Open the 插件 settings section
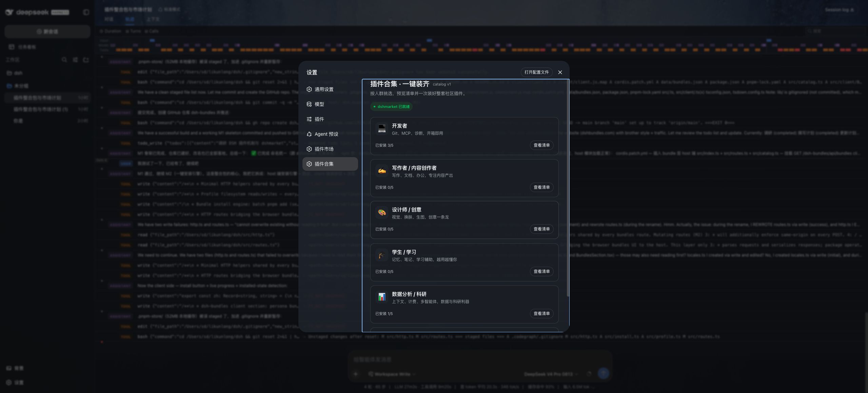This screenshot has width=868, height=393. [x=330, y=119]
